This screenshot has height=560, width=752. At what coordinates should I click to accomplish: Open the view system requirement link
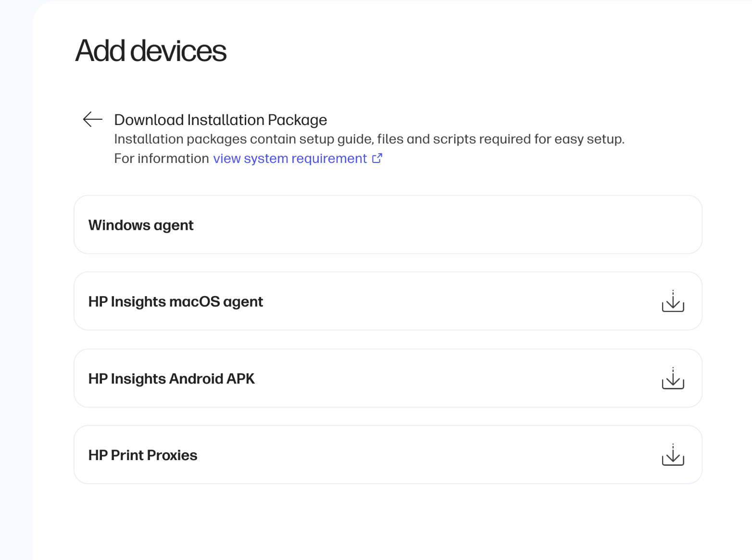tap(290, 159)
